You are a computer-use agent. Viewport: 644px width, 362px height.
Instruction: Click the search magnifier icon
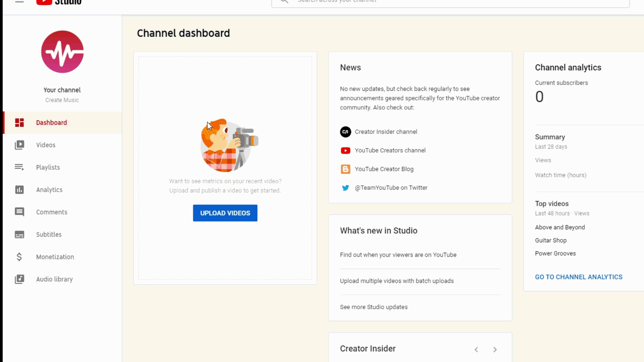[284, 1]
